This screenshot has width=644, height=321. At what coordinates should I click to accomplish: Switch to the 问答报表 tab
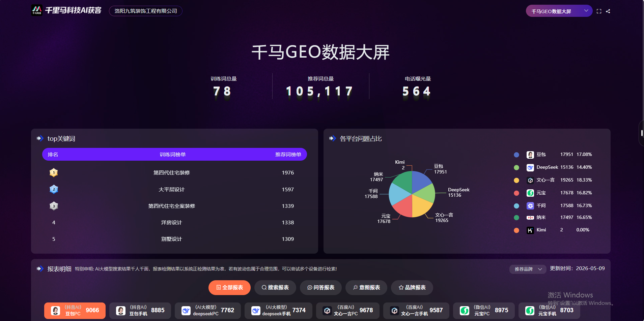pyautogui.click(x=320, y=288)
